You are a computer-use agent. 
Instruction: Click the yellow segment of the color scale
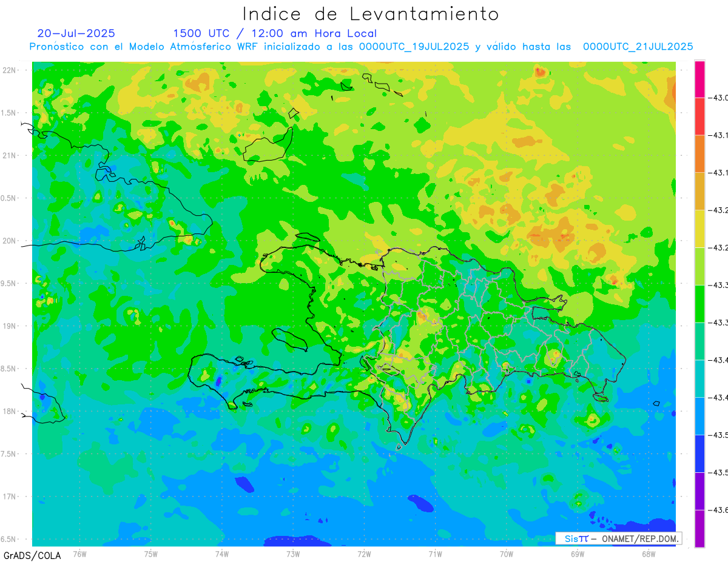click(x=699, y=229)
